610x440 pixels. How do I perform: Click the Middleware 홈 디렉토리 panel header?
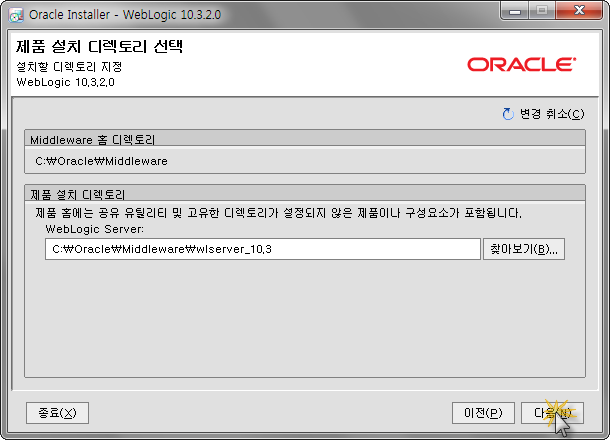[305, 139]
